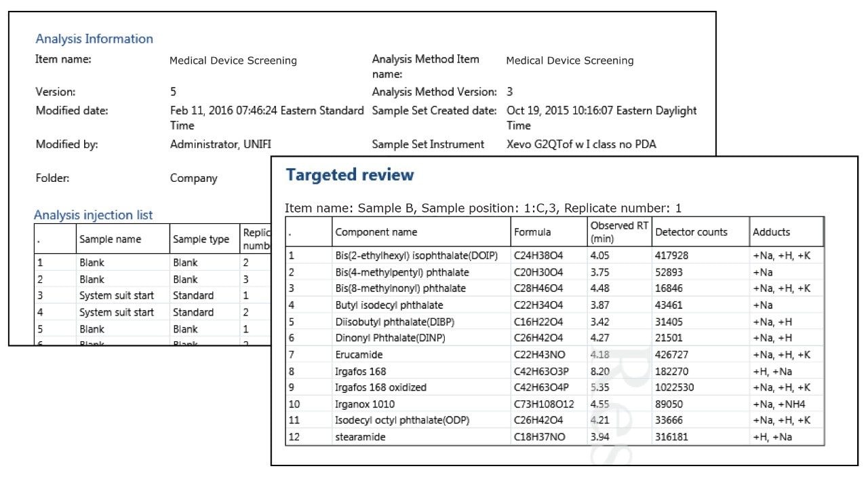
Task: Select the Irgafos 168 component name
Action: tap(361, 371)
